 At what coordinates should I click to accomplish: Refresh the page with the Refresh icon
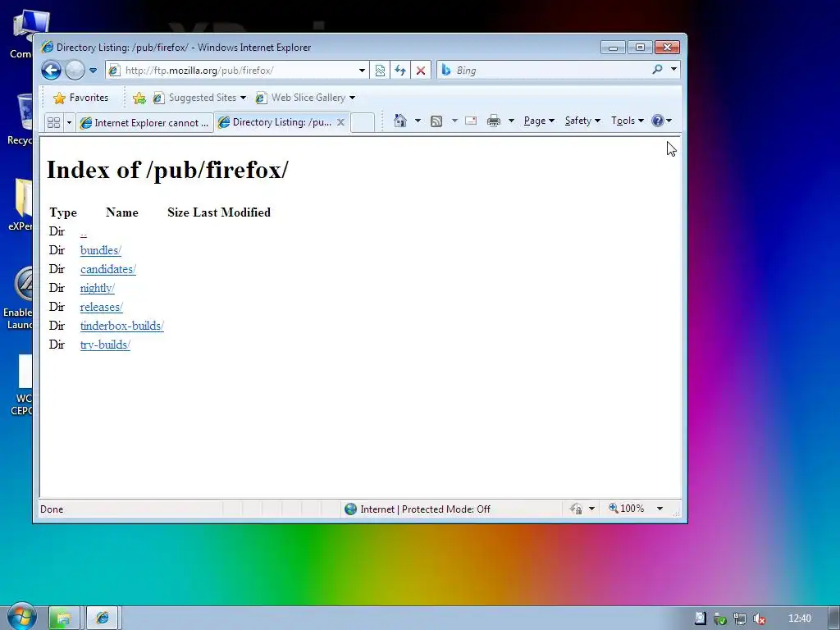click(400, 71)
